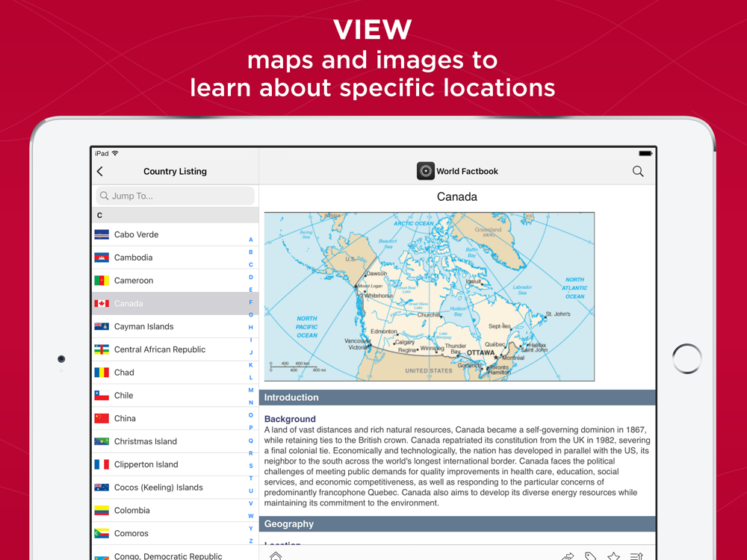Tap the Canada map image

[430, 296]
